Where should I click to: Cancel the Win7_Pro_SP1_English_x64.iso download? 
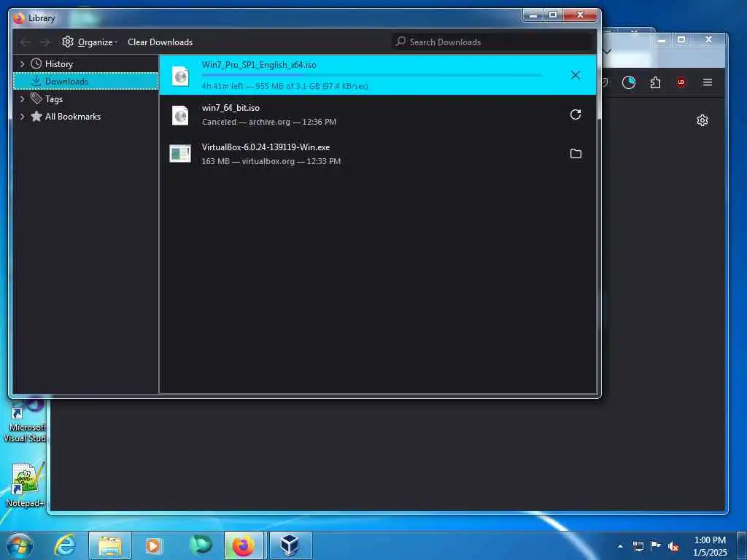point(576,75)
